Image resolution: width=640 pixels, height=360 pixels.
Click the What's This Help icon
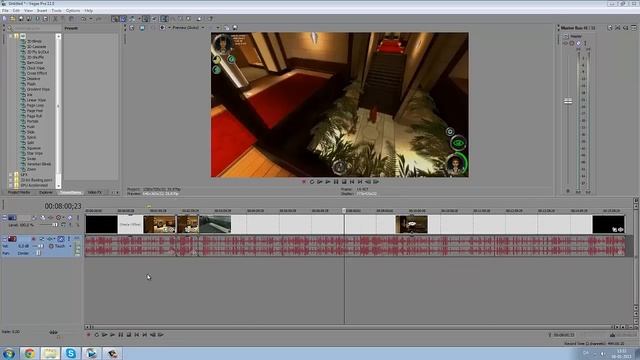[211, 19]
